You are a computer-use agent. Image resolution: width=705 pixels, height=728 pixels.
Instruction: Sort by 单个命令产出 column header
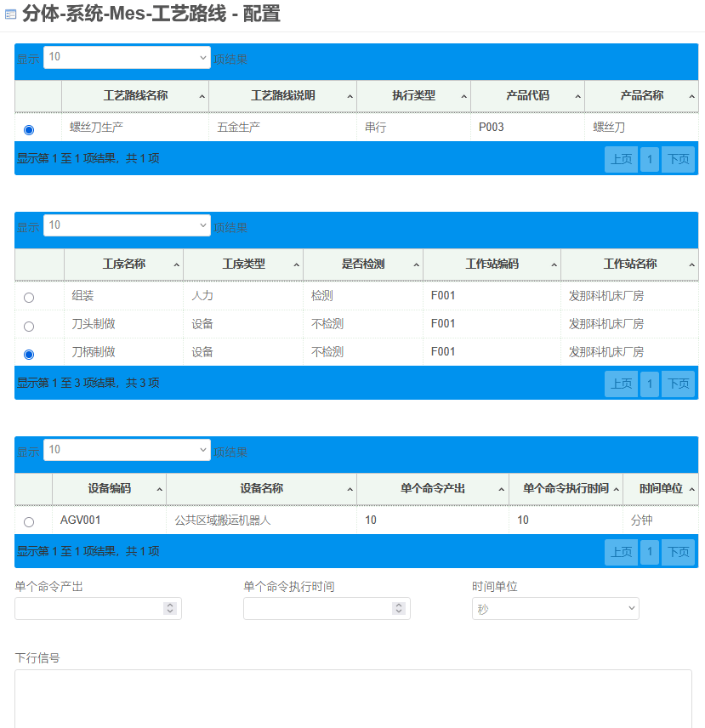(433, 489)
